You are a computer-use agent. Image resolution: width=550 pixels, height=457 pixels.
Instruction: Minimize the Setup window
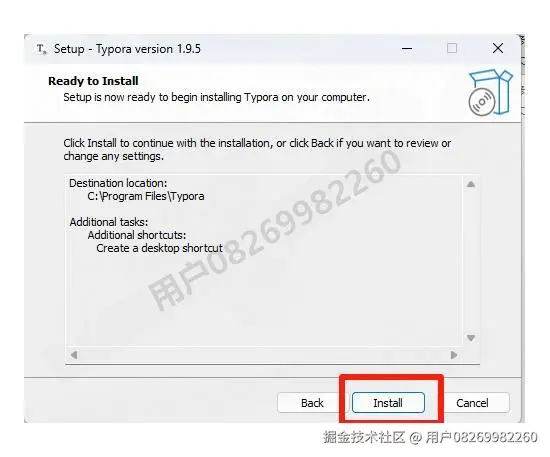click(407, 48)
